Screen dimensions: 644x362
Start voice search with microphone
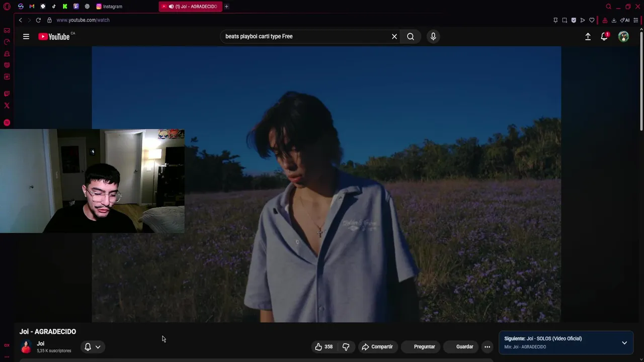(433, 36)
